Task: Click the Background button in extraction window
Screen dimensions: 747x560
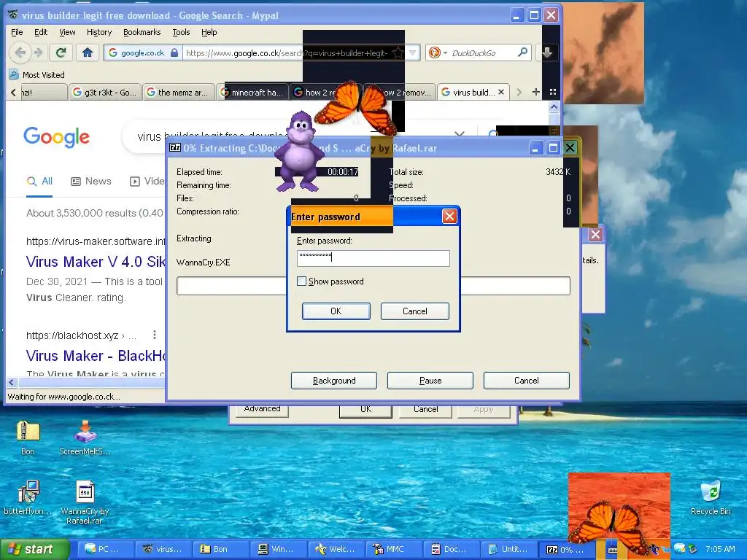Action: pos(334,381)
